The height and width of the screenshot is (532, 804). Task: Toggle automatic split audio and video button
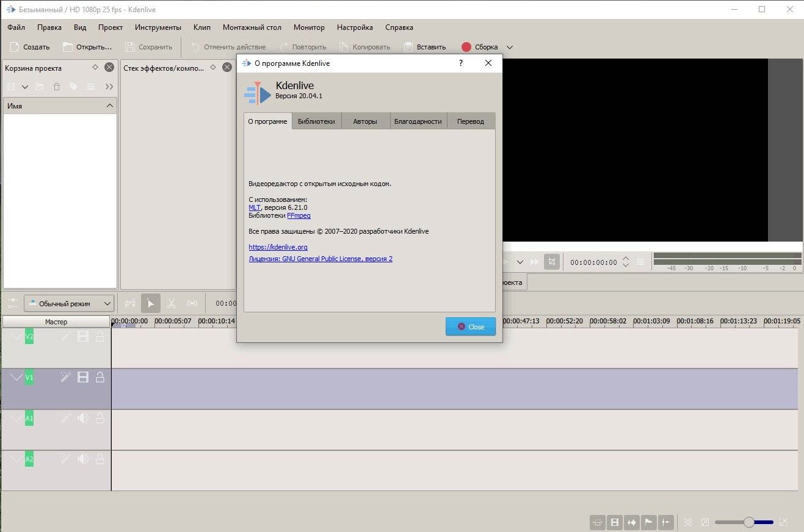point(598,522)
